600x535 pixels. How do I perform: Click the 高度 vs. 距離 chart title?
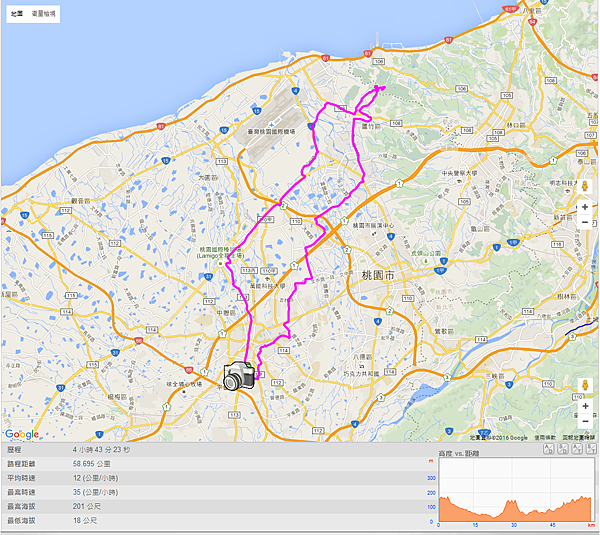pos(458,453)
